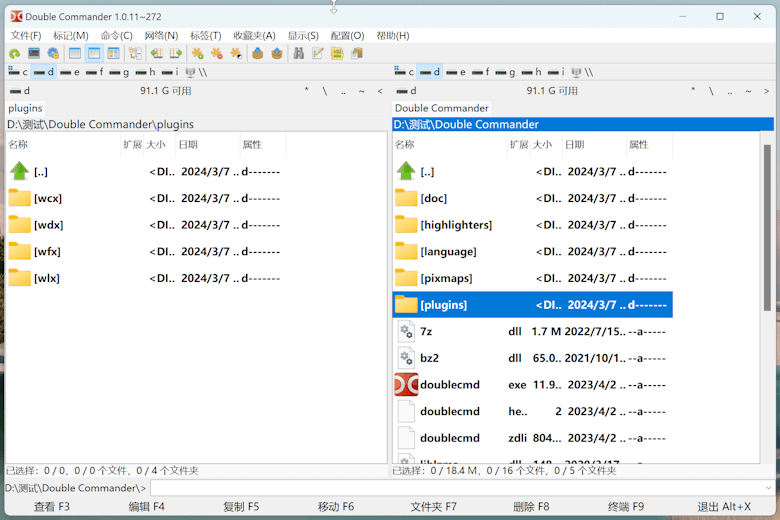780x520 pixels.
Task: Sort right panel by 大小 column
Action: (545, 145)
